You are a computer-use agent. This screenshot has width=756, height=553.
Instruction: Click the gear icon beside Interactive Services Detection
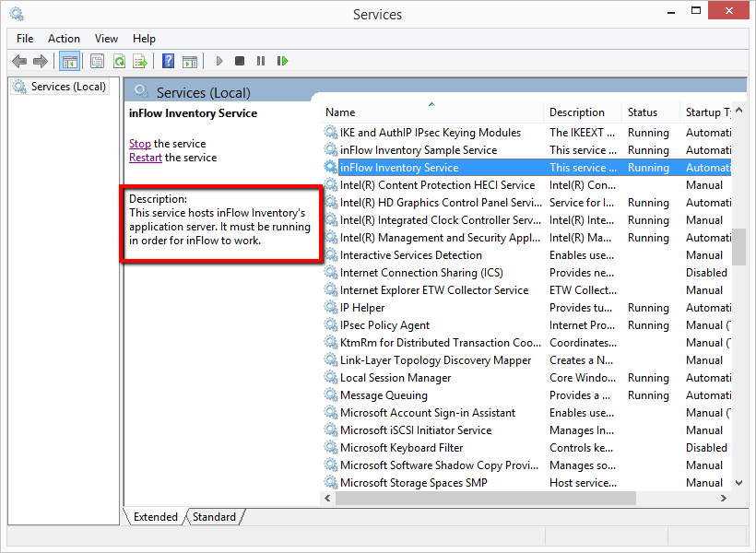tap(330, 254)
